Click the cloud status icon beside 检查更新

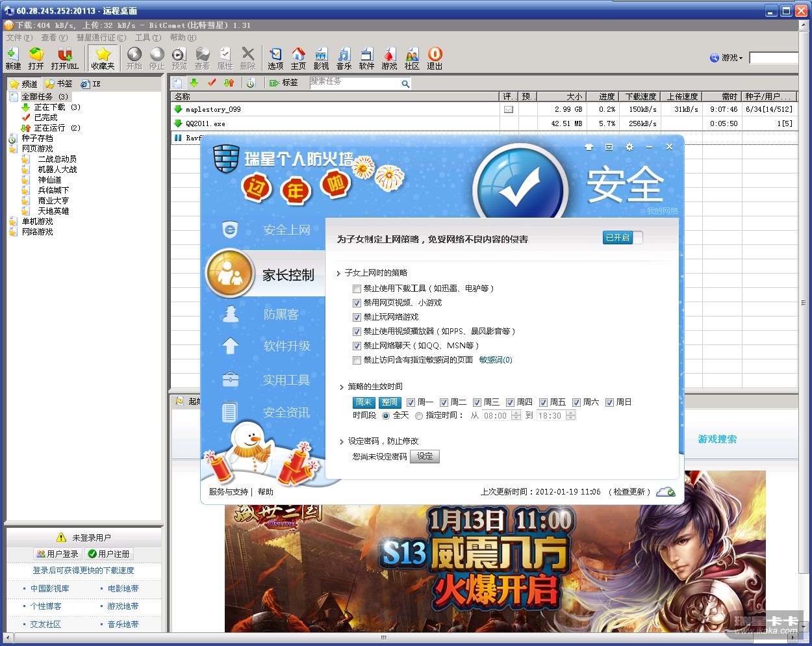(x=666, y=491)
